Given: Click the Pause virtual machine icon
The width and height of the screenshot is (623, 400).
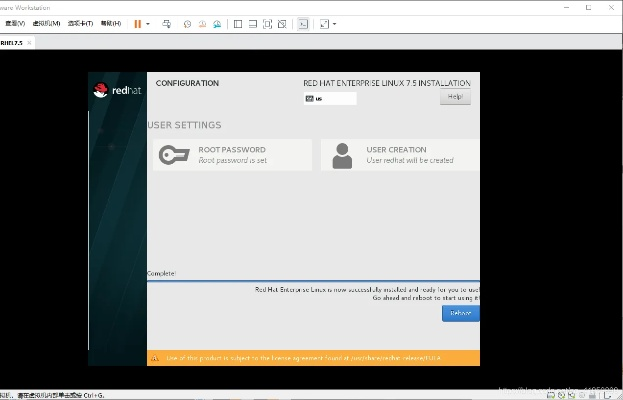Looking at the screenshot, I should point(138,23).
